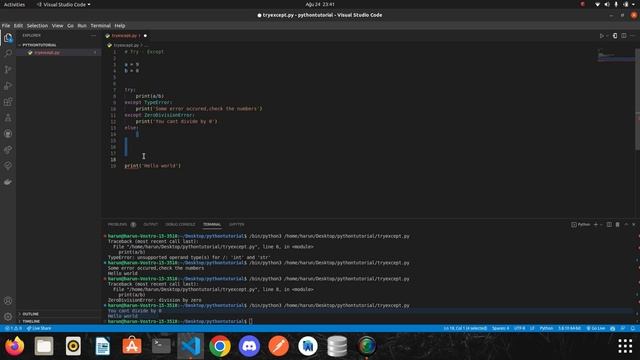Open Visual Studio Code app menu in top bar
Screen dimensions: 640x360
[x=63, y=4]
